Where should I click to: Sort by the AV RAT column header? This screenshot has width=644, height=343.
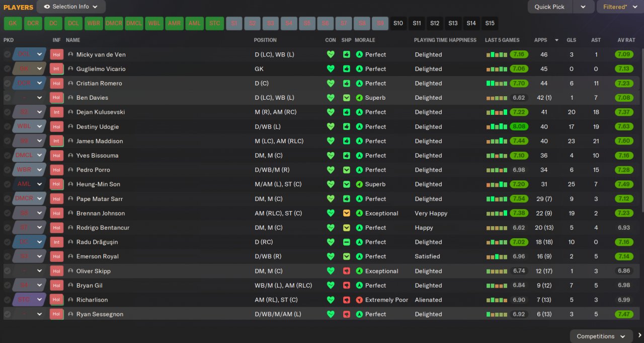pyautogui.click(x=626, y=40)
